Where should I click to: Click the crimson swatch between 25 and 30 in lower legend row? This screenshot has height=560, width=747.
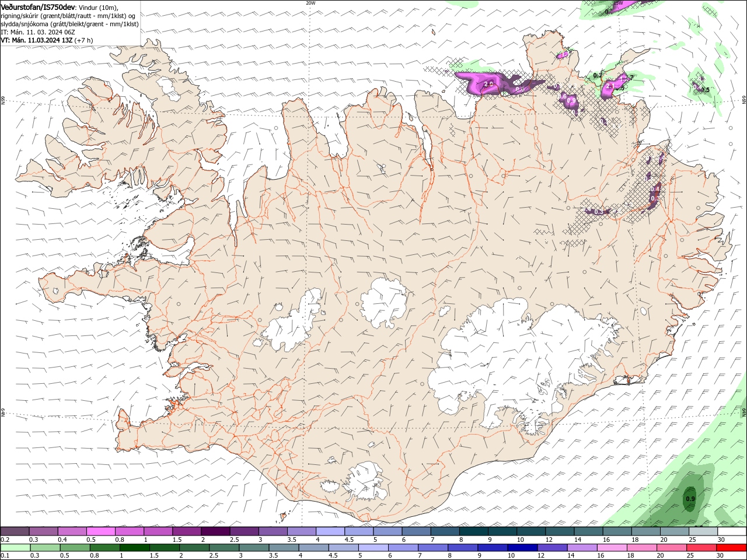(x=701, y=548)
